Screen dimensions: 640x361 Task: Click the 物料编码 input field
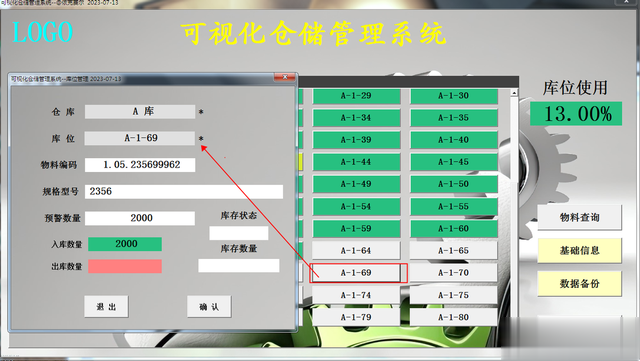pos(140,165)
